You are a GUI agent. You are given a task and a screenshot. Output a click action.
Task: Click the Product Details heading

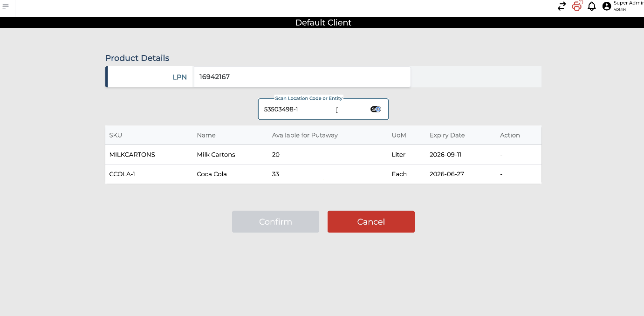coord(137,58)
